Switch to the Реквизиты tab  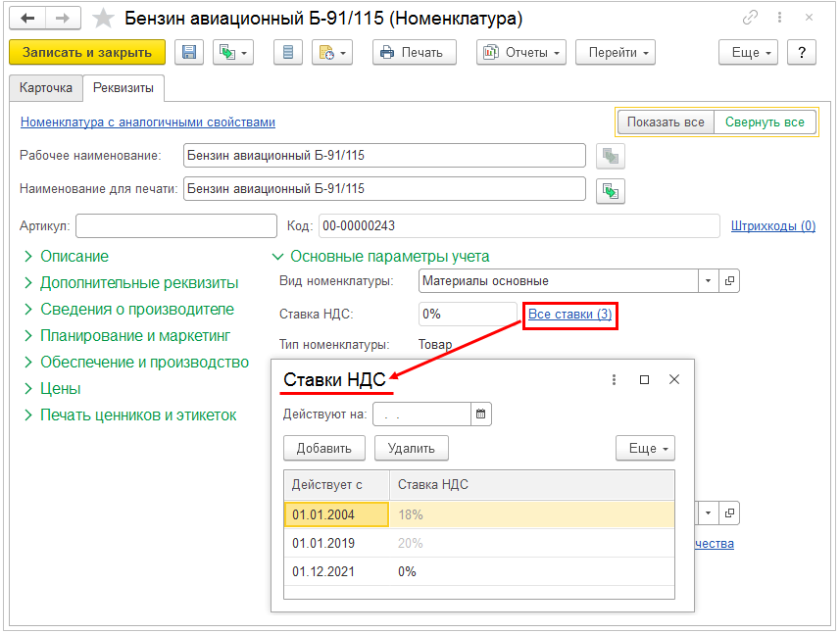[124, 88]
